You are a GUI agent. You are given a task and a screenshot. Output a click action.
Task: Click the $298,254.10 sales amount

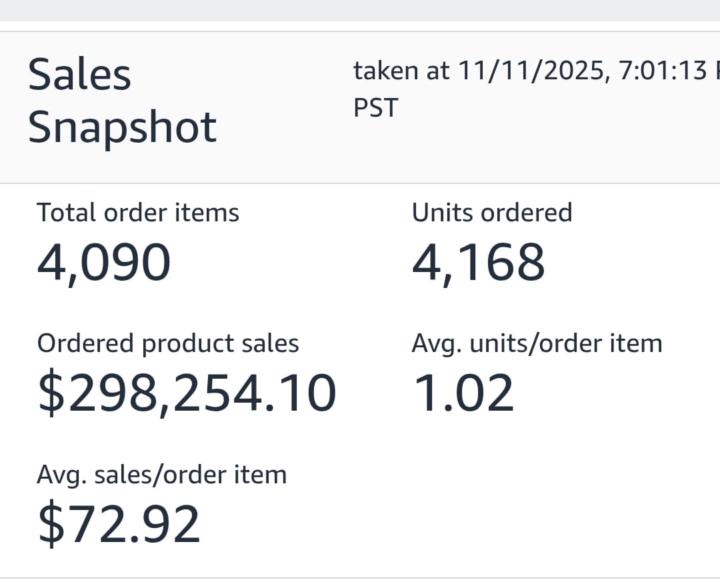(x=187, y=393)
